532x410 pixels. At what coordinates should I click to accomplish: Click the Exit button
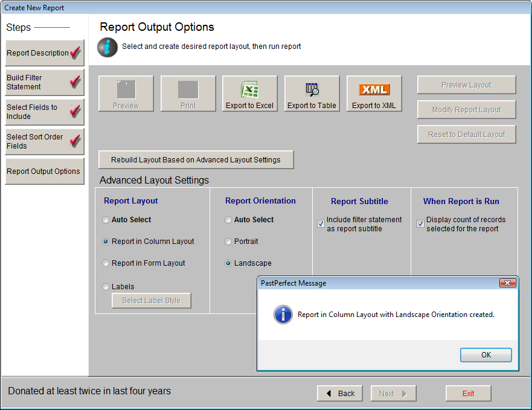point(468,393)
